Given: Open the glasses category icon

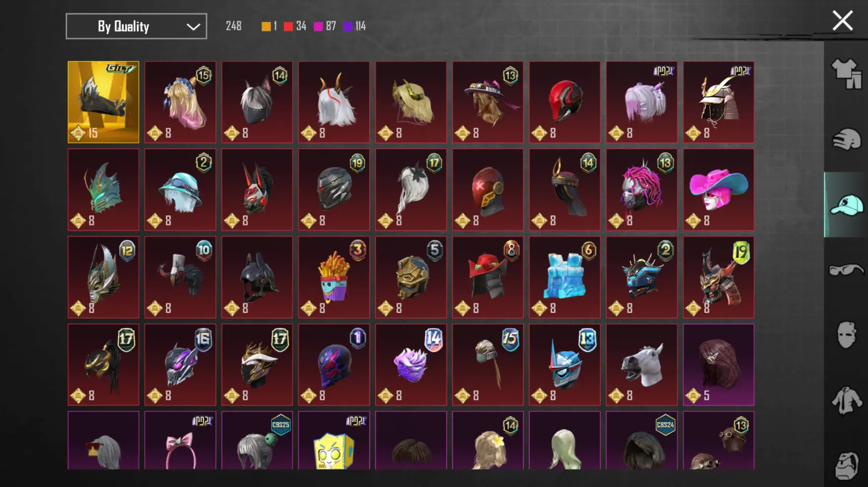Looking at the screenshot, I should point(846,270).
